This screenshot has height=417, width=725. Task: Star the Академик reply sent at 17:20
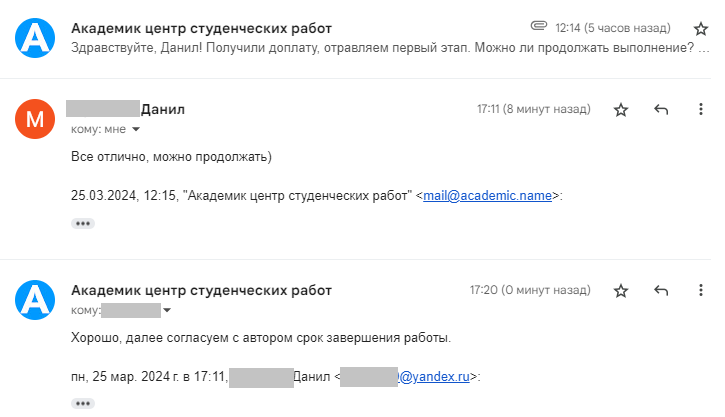click(621, 290)
